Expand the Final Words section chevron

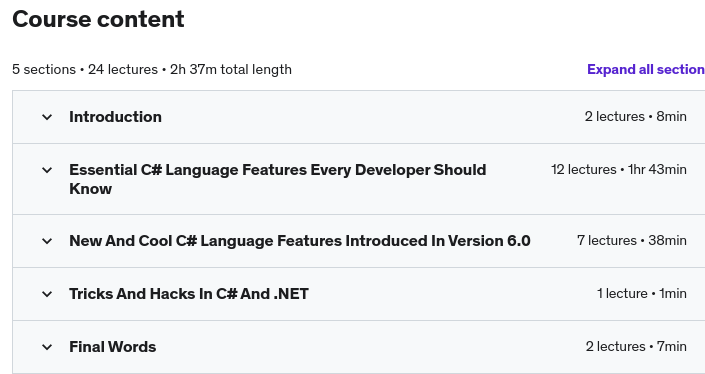47,347
